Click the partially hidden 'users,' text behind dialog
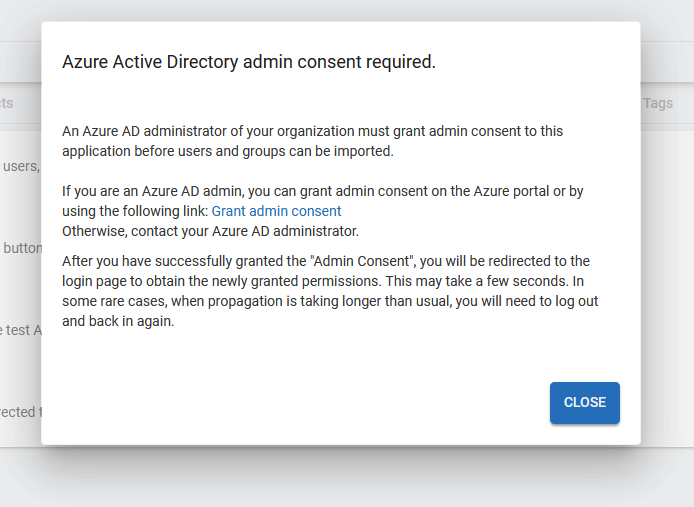The height and width of the screenshot is (507, 694). coord(20,166)
